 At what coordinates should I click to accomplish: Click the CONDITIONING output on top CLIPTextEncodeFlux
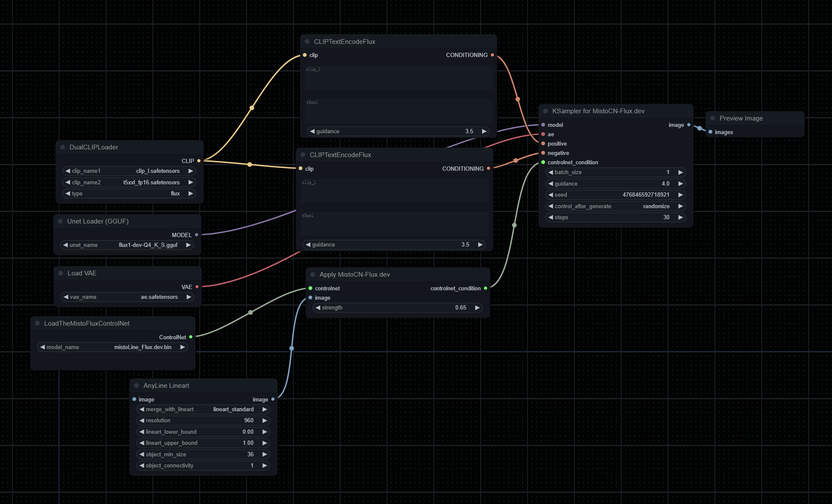click(492, 55)
